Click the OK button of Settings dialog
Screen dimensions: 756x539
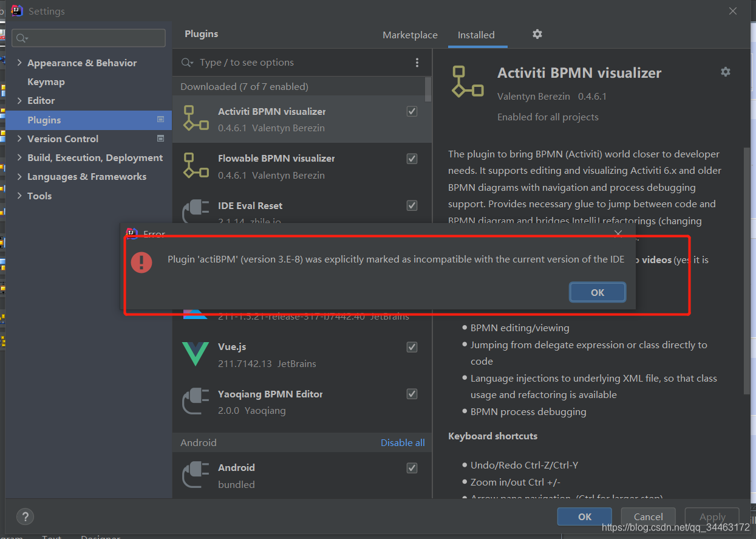(x=585, y=517)
